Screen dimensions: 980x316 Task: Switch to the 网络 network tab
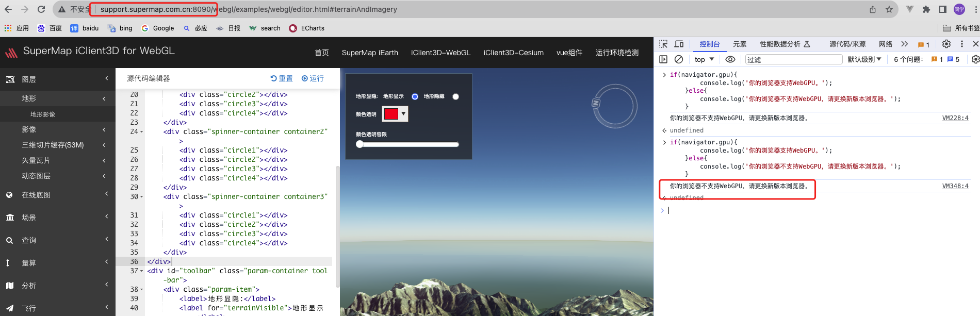point(886,44)
